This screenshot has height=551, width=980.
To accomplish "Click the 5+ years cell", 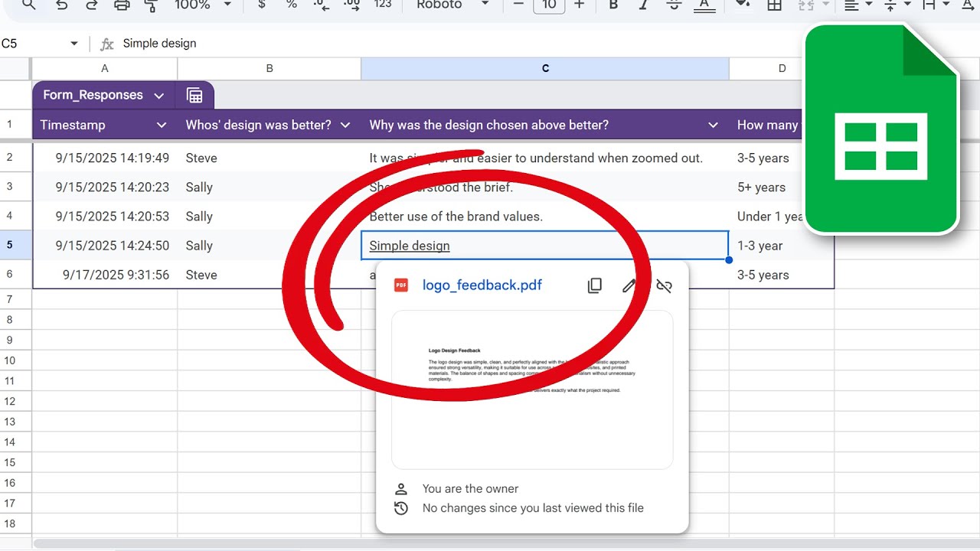I will 781,187.
